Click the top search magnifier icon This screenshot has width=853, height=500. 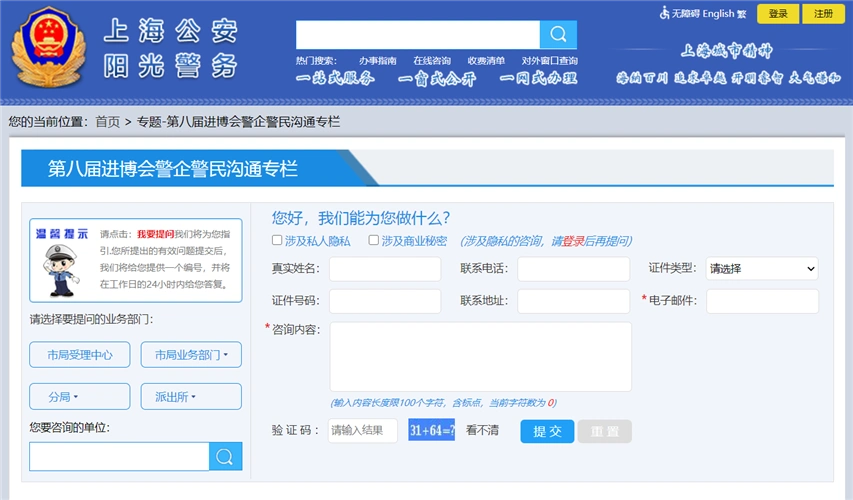(x=558, y=35)
